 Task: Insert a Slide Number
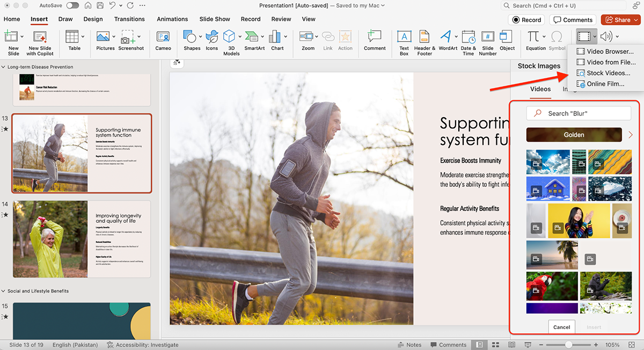tap(487, 40)
